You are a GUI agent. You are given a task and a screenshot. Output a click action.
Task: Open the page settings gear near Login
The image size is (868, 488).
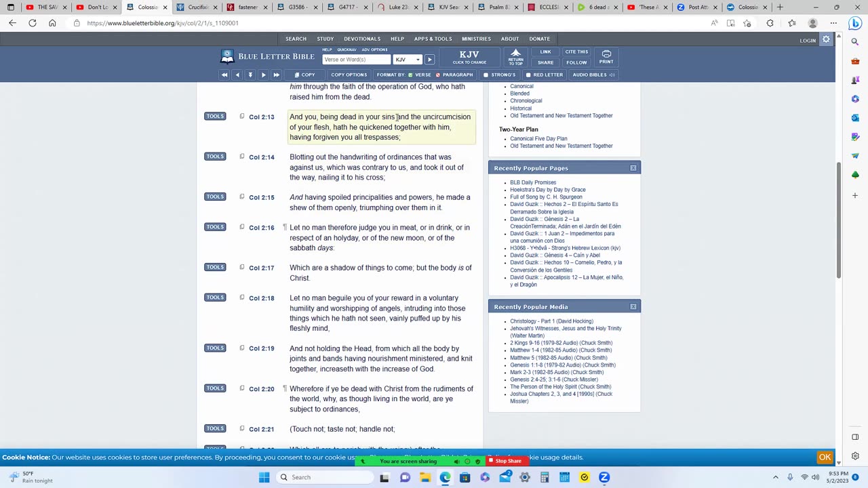pos(826,39)
